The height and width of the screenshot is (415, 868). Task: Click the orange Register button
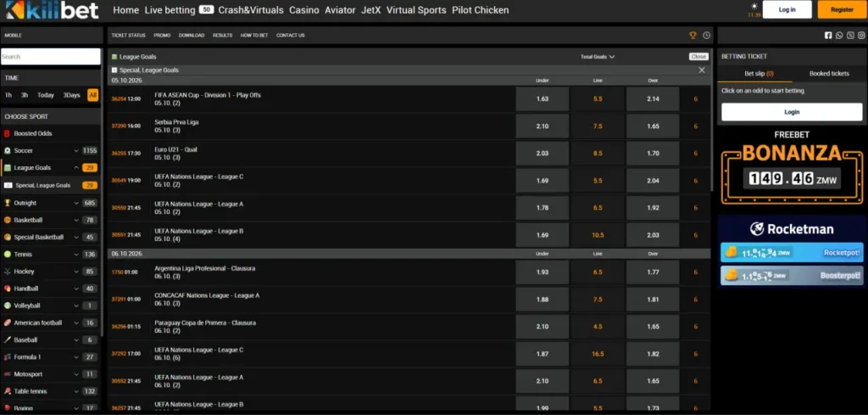[842, 9]
